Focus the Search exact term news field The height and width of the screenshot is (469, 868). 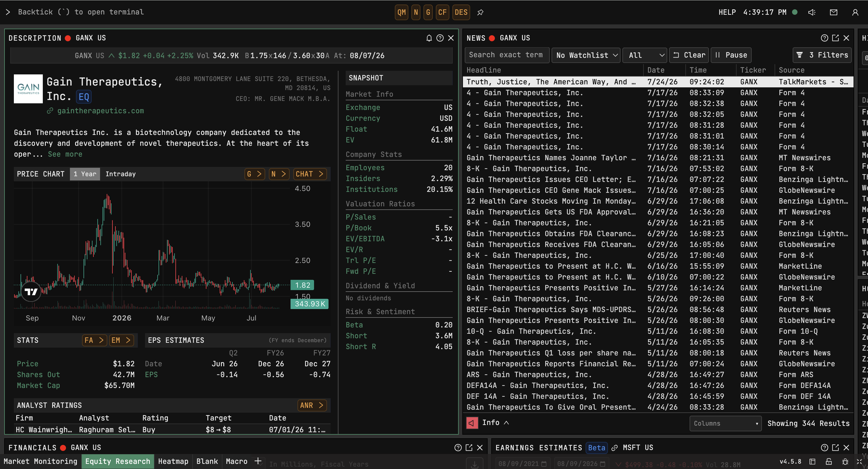507,55
